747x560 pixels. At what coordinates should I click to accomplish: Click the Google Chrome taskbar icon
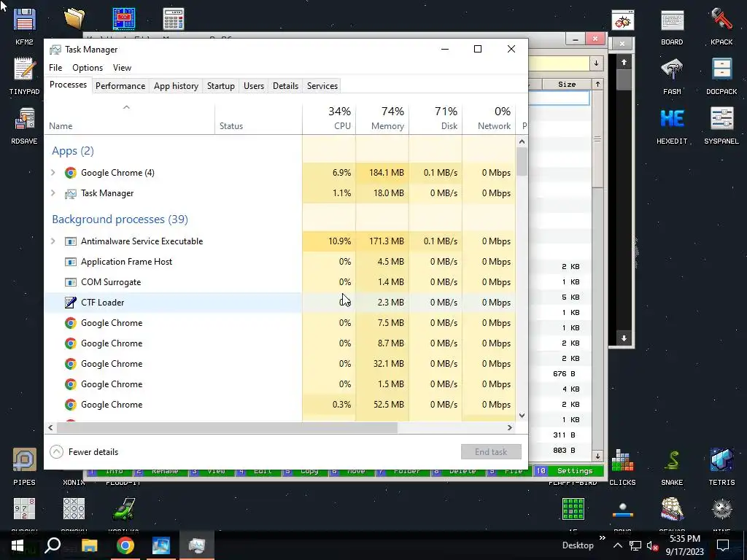coord(125,545)
